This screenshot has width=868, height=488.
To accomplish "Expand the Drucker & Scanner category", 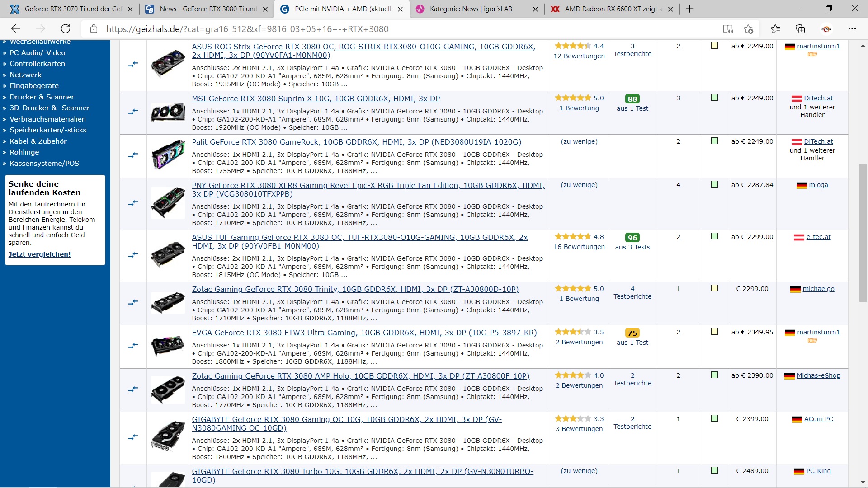I will coord(42,97).
